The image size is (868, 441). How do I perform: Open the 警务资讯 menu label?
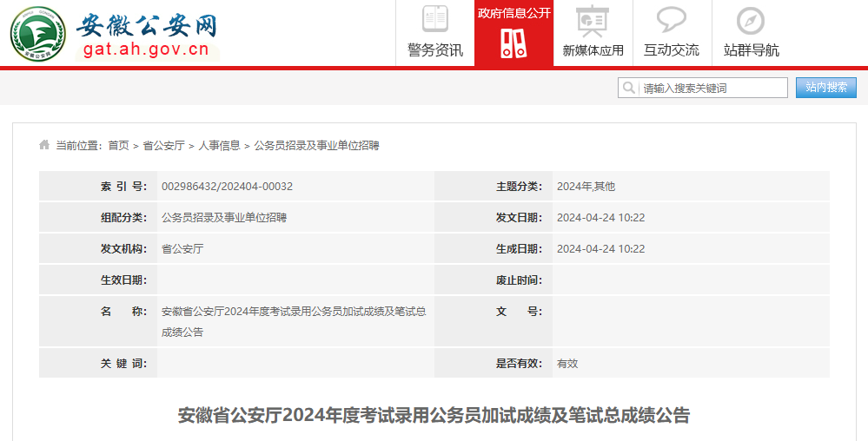tap(435, 50)
